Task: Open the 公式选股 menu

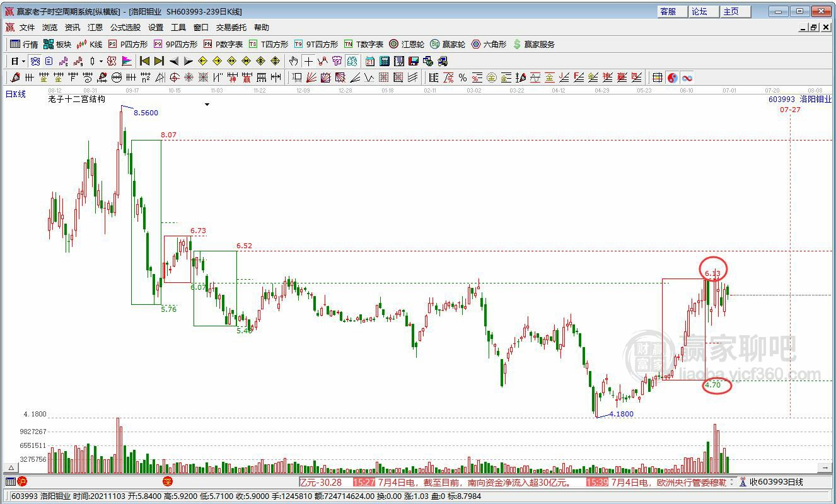Action: point(125,28)
